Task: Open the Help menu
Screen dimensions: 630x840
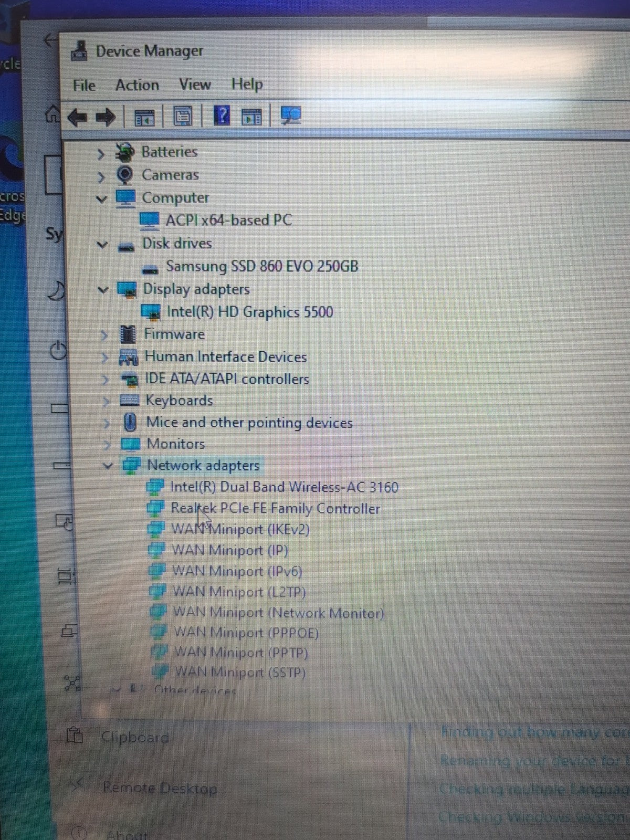Action: 247,84
